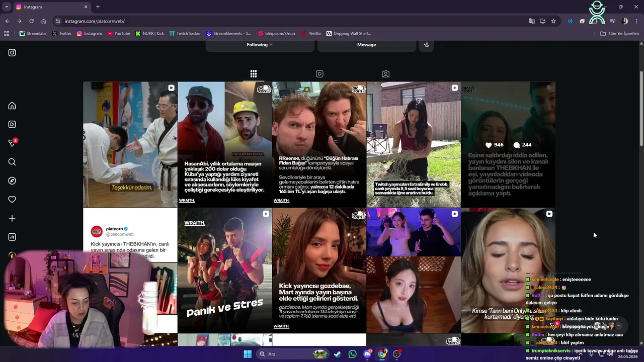Open Streamlabs bookmark

tap(33, 34)
